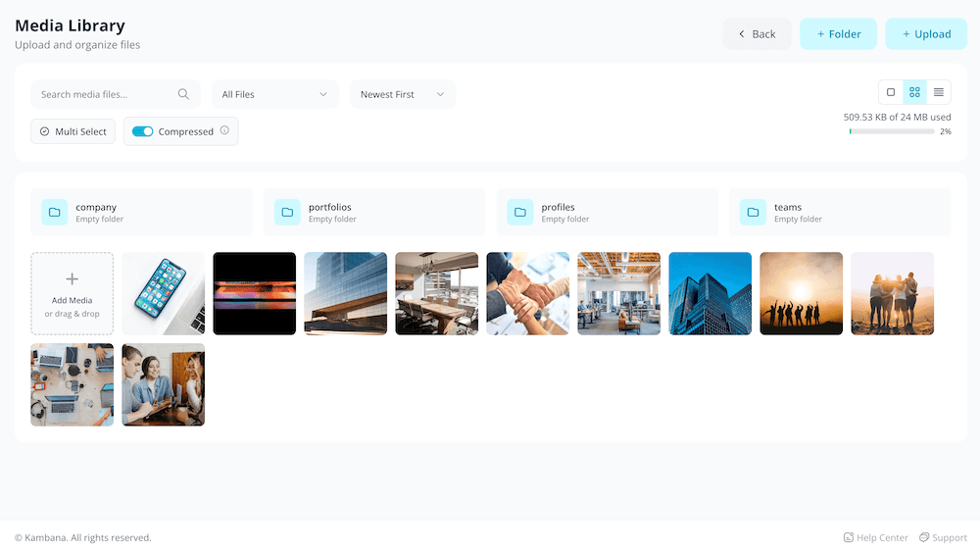Click the Search media files field
The image size is (980, 552).
116,94
